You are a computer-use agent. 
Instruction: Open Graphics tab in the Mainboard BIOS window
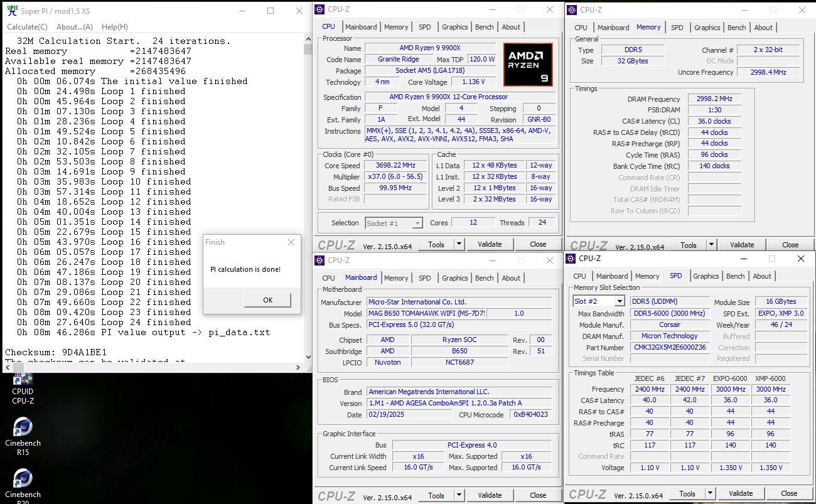click(x=454, y=278)
